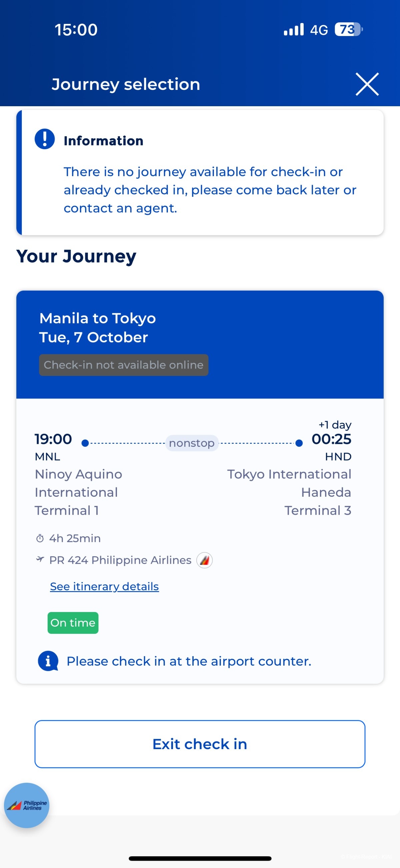
Task: Tap the battery indicator in status bar
Action: click(348, 30)
